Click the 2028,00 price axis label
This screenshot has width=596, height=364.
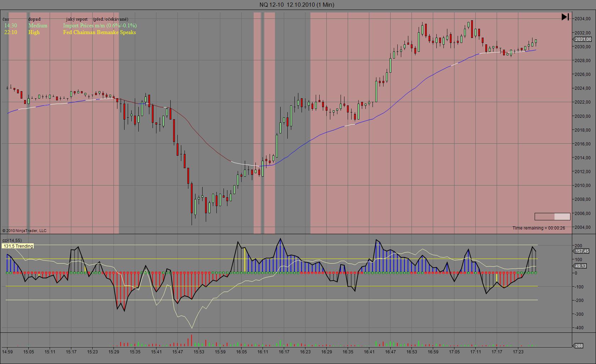pos(583,61)
